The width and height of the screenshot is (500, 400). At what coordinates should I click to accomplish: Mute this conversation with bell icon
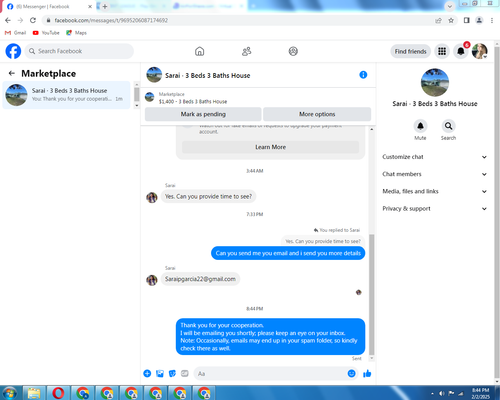pyautogui.click(x=420, y=126)
